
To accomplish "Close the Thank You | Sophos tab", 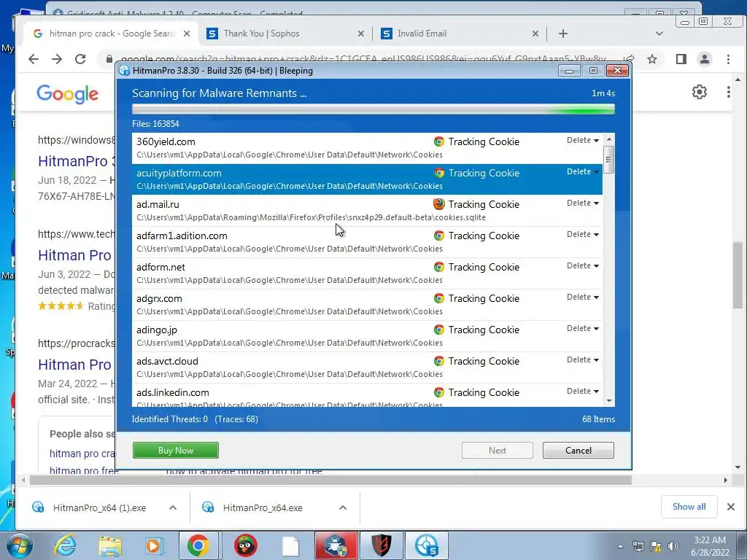I will tap(361, 34).
